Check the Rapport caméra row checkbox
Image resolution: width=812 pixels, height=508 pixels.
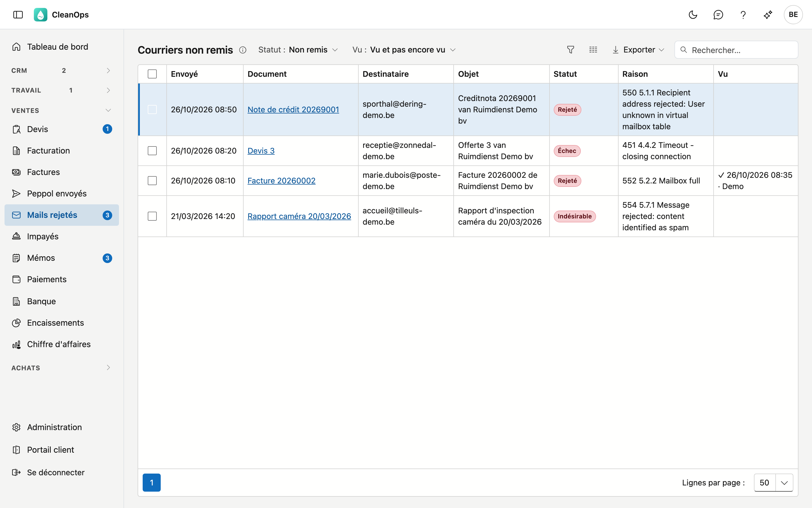click(x=152, y=216)
